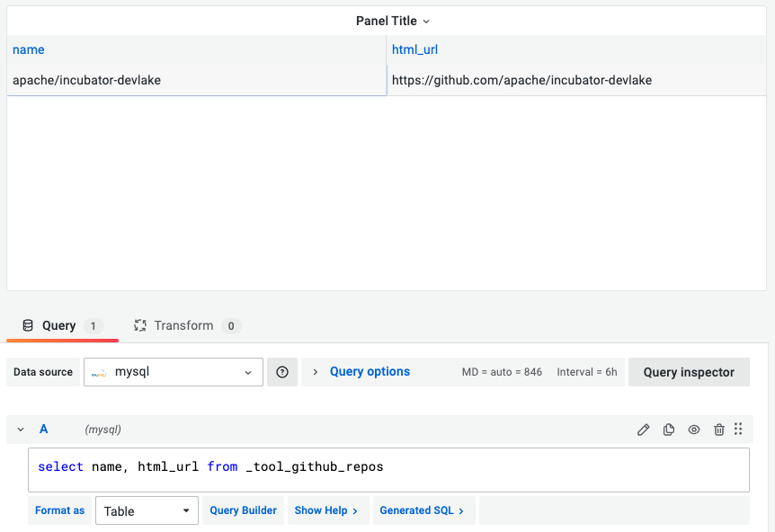Click the Query options label
This screenshot has height=532, width=775.
tap(370, 371)
